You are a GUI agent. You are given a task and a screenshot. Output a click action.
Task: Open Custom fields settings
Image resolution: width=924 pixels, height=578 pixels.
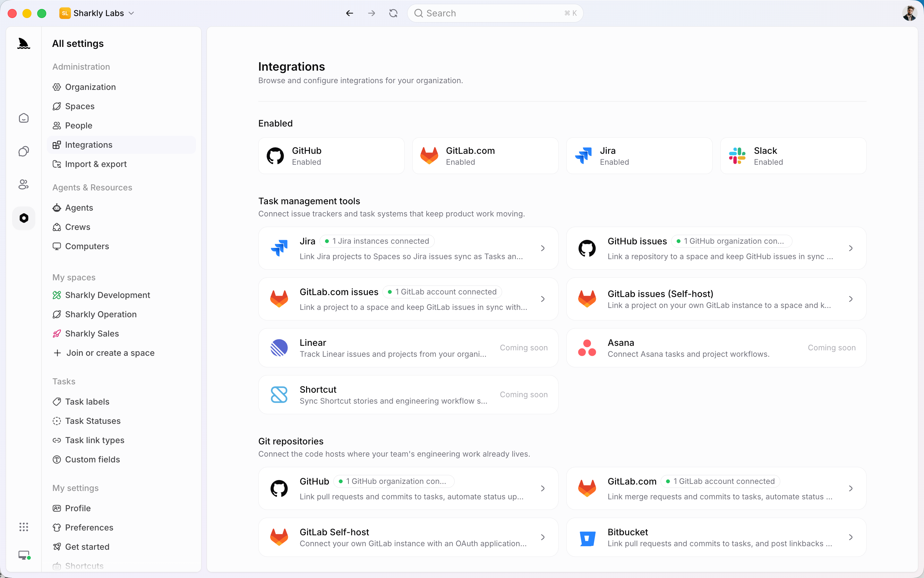pos(121,460)
